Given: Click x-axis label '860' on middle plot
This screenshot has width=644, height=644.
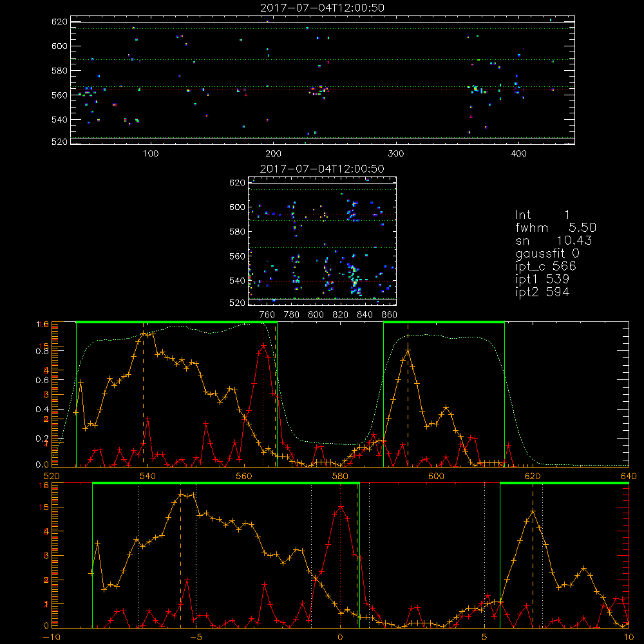Looking at the screenshot, I should (x=390, y=315).
